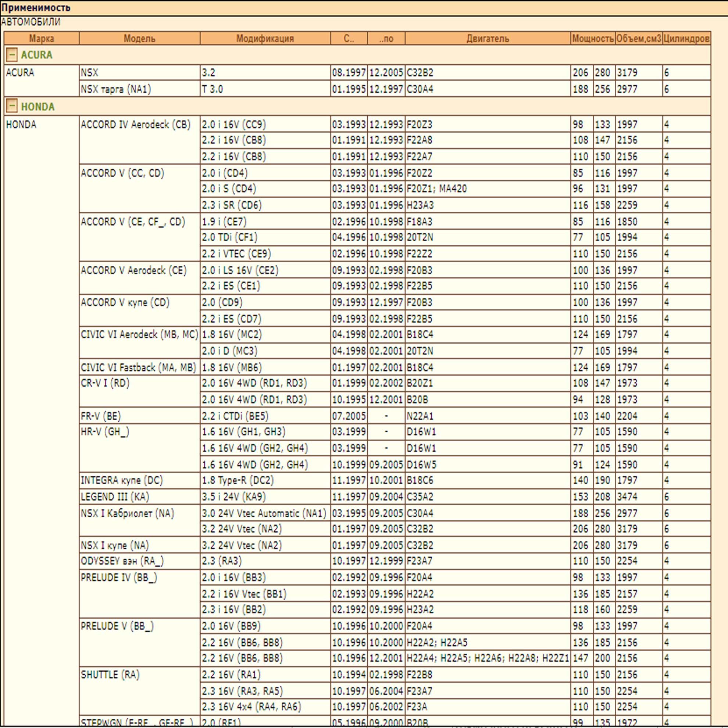
Task: Select modification '2.0 i D (MC3)'
Action: (265, 351)
